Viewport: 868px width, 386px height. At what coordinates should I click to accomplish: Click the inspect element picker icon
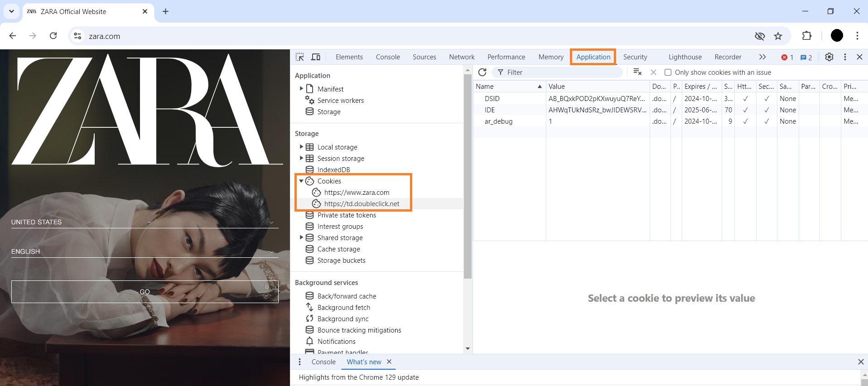pyautogui.click(x=300, y=57)
